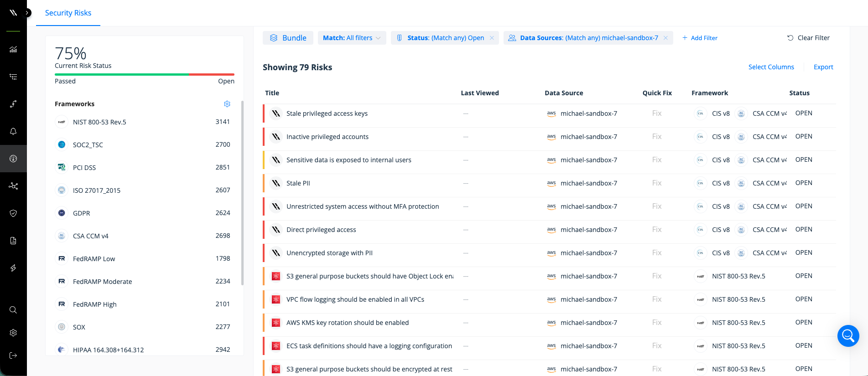The width and height of the screenshot is (868, 376).
Task: Click AWS icon in Inactive privileged accounts row
Action: (551, 137)
